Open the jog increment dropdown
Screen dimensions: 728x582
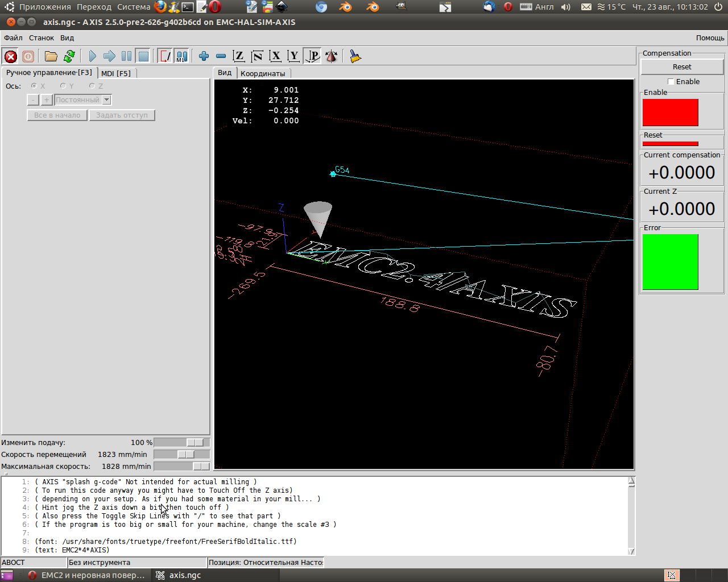pos(106,100)
